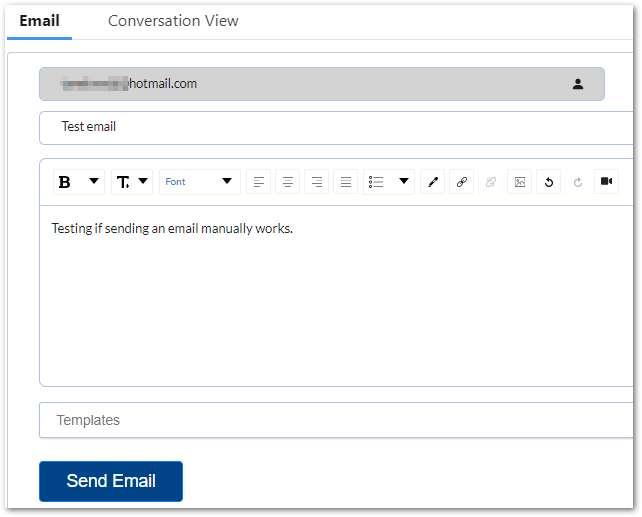The width and height of the screenshot is (642, 517).
Task: Open the bold style dropdown arrow
Action: point(94,181)
